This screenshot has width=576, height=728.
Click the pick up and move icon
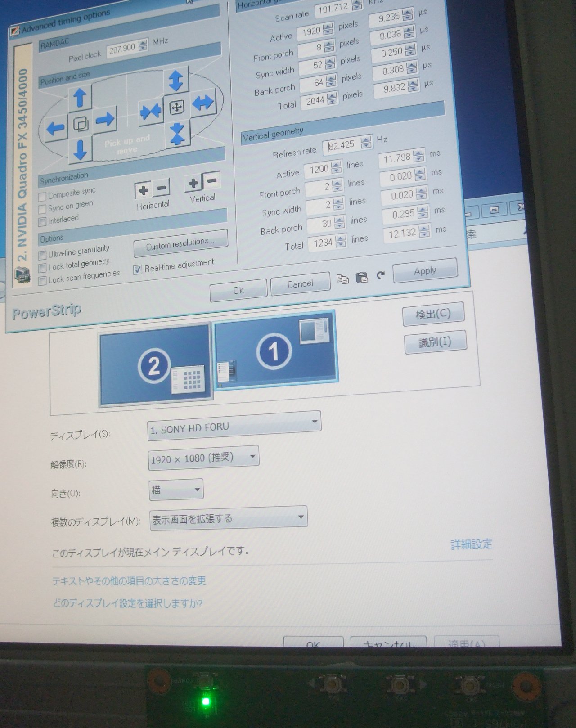pos(176,107)
